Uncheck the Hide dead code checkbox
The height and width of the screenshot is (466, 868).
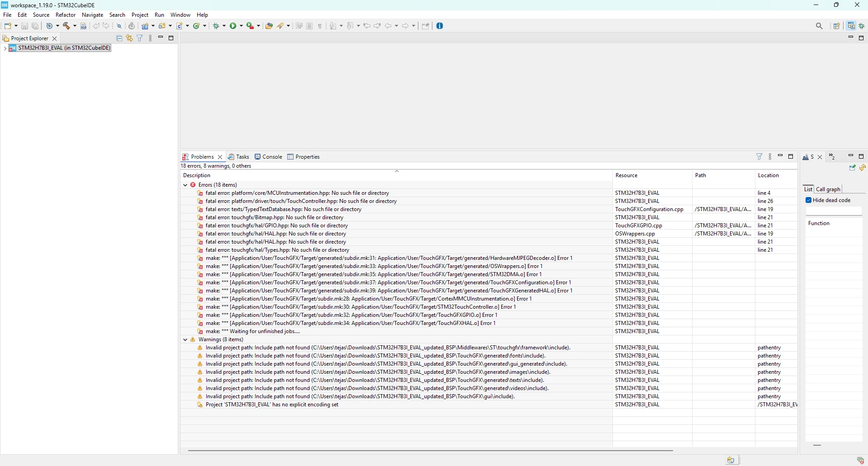(809, 200)
